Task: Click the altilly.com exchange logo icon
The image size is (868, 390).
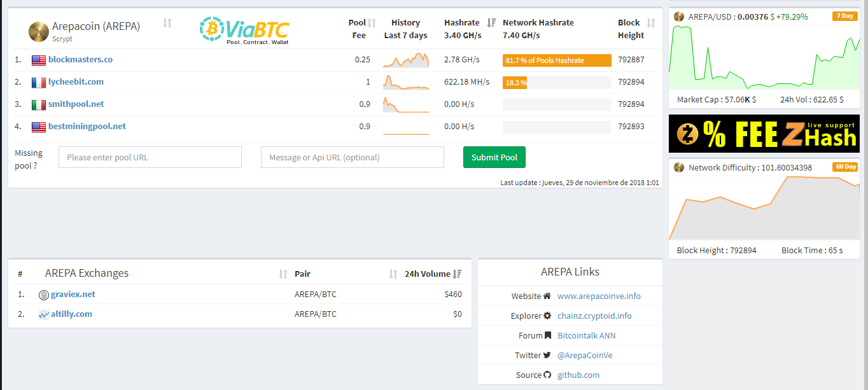Action: point(44,314)
